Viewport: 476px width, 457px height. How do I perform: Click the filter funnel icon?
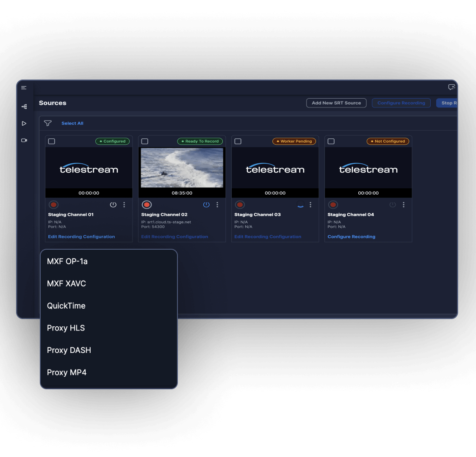coord(48,123)
